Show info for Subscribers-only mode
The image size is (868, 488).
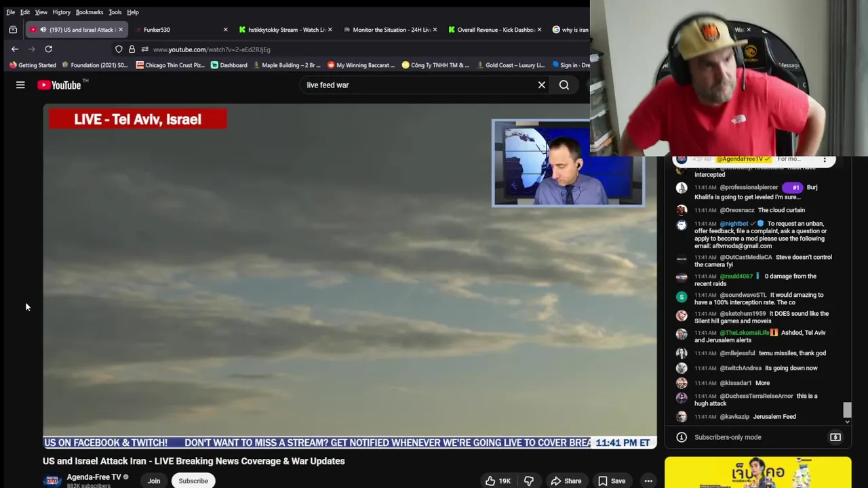(682, 437)
